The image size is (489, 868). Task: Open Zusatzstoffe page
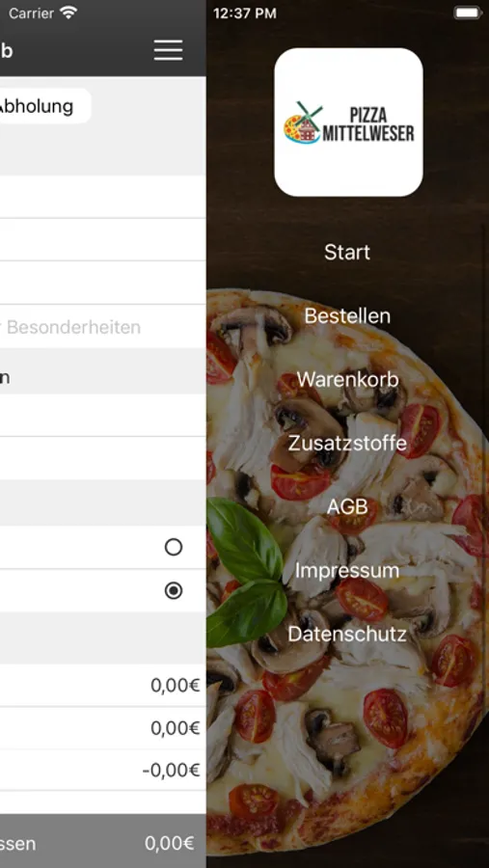(x=347, y=444)
